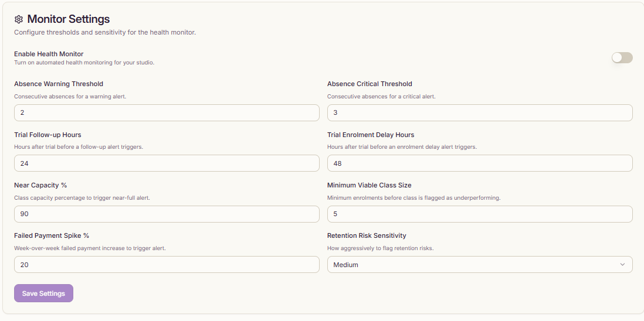Focus the Absence Warning Threshold field
This screenshot has width=644, height=321.
tap(167, 112)
